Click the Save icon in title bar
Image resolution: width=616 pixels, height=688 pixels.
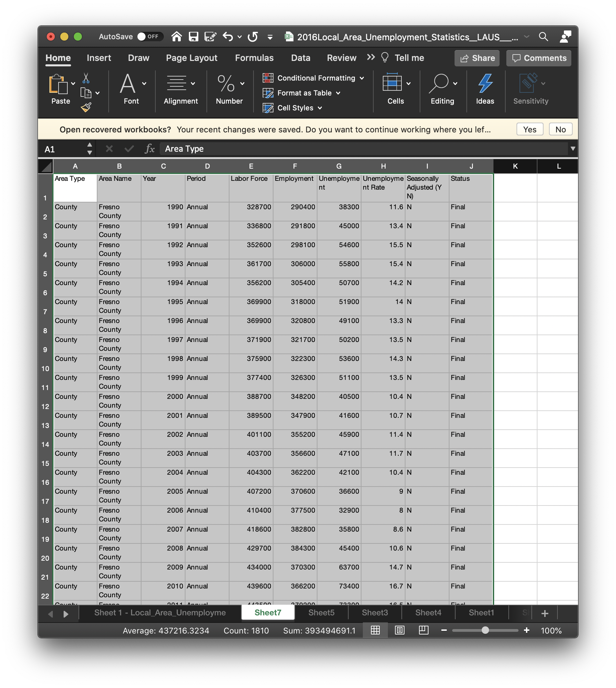pos(193,37)
